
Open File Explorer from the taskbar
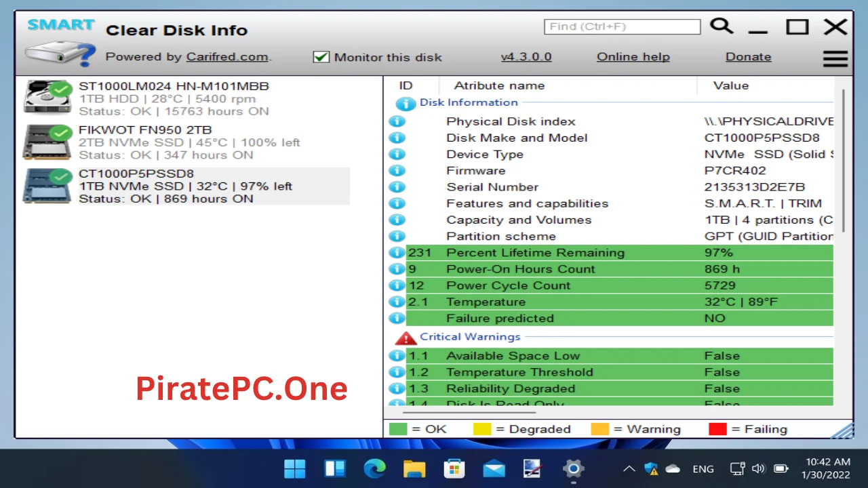point(414,468)
